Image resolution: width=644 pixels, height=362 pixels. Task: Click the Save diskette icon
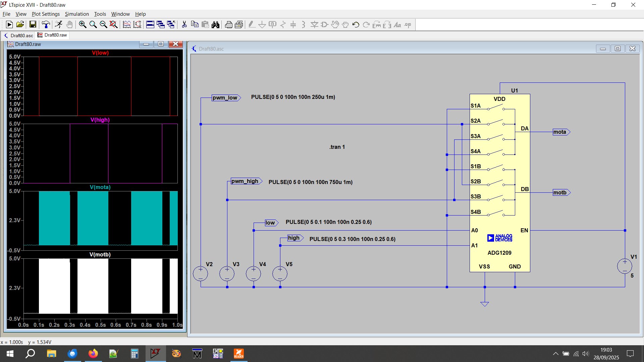click(x=33, y=24)
